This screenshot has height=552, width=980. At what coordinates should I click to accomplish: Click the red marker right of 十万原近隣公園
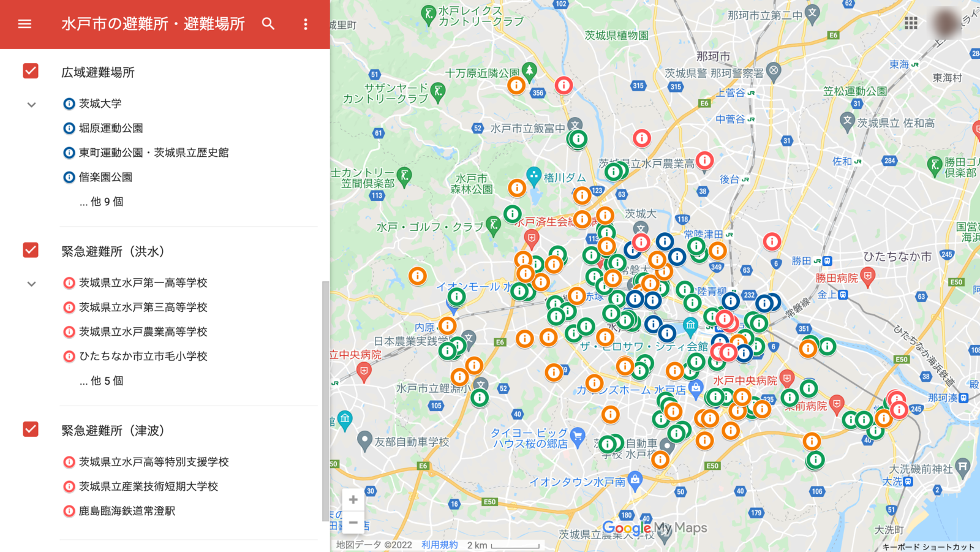pyautogui.click(x=563, y=85)
